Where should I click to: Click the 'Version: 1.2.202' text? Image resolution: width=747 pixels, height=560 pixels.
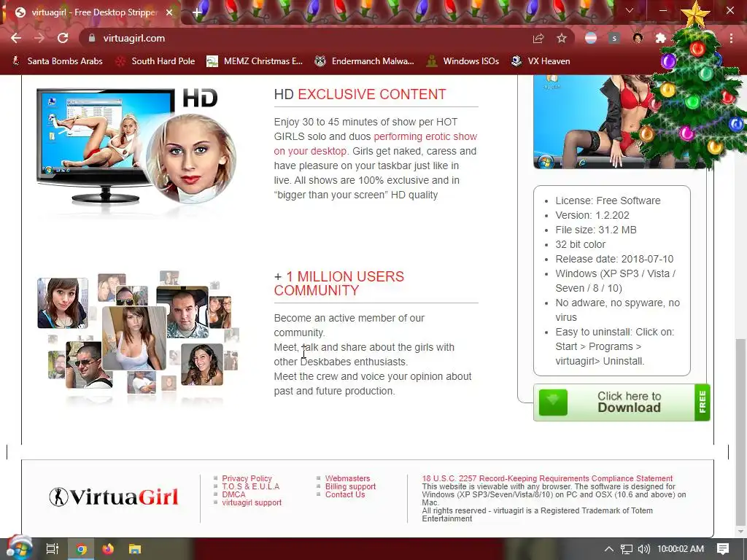(x=592, y=215)
